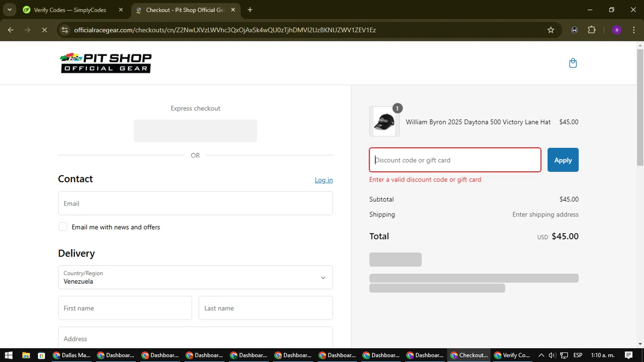Open File Explorer from the taskbar
The image size is (644, 362).
(26, 355)
